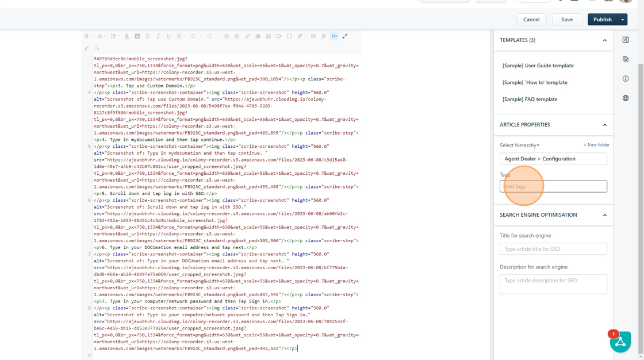Save the article

tap(567, 20)
